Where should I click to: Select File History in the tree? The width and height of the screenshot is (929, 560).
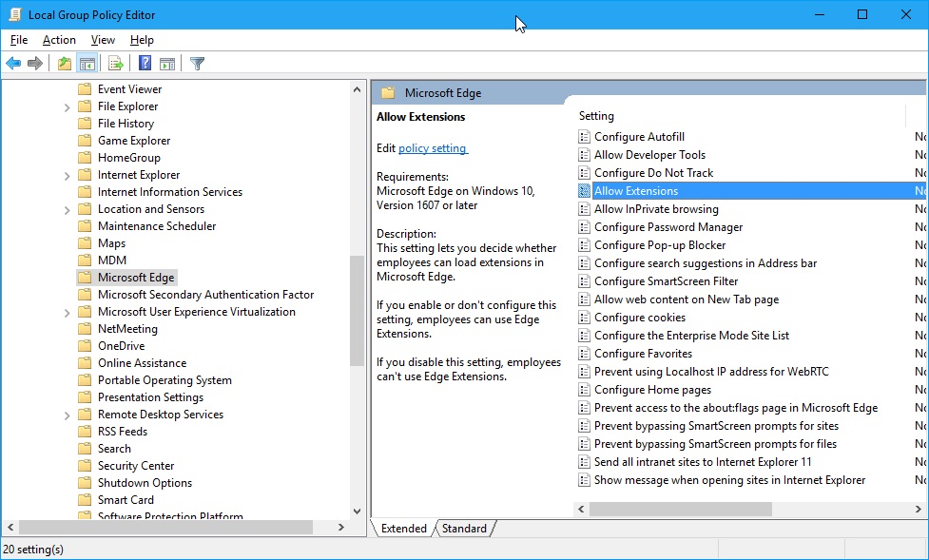126,124
